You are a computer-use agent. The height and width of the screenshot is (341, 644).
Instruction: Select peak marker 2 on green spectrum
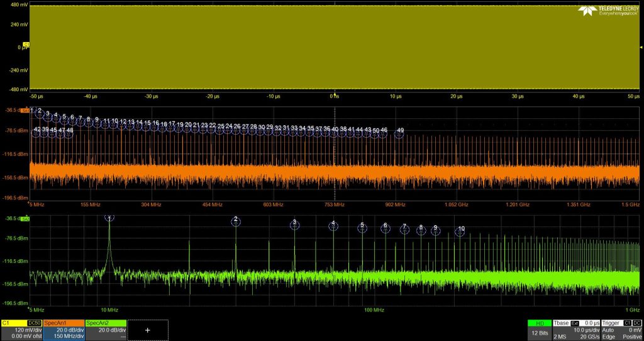tap(236, 220)
